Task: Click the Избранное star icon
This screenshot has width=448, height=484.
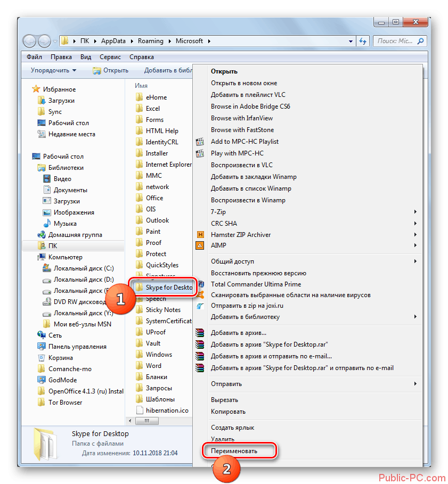Action: pyautogui.click(x=36, y=89)
